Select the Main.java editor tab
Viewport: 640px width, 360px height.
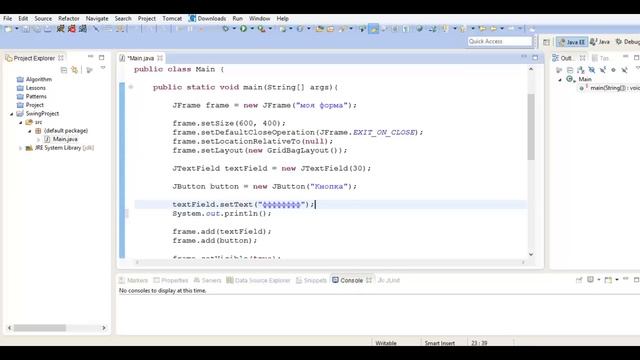tap(140, 58)
